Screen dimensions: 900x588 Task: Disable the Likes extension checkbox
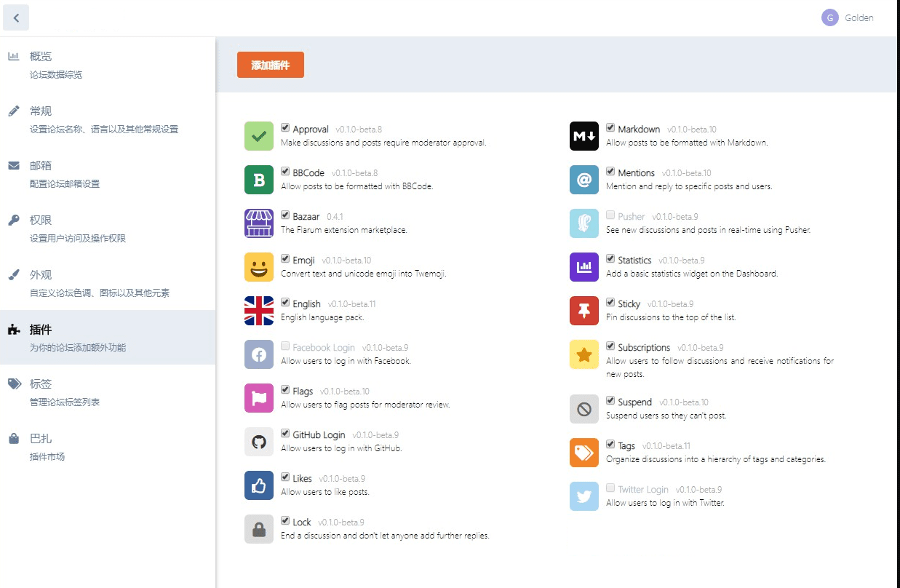(x=286, y=477)
